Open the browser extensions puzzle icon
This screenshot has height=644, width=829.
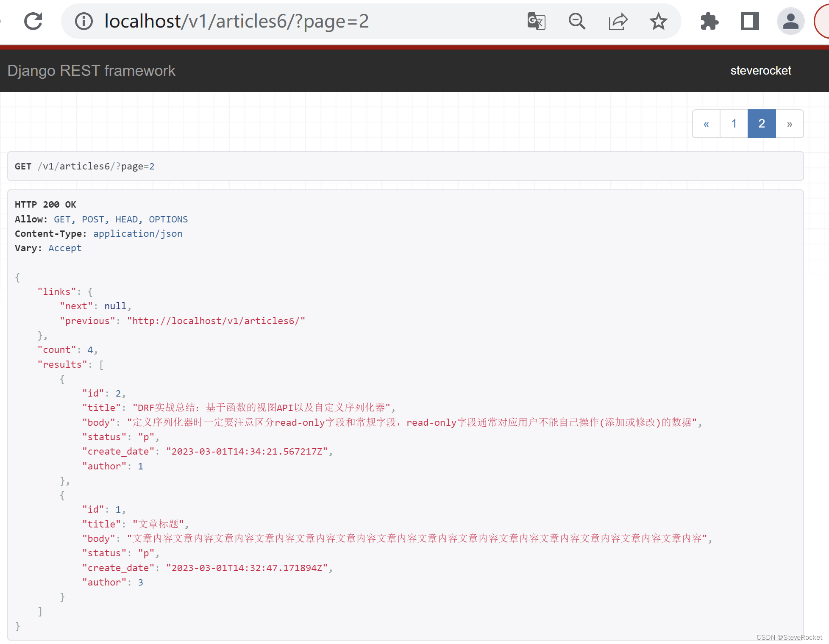[x=709, y=21]
